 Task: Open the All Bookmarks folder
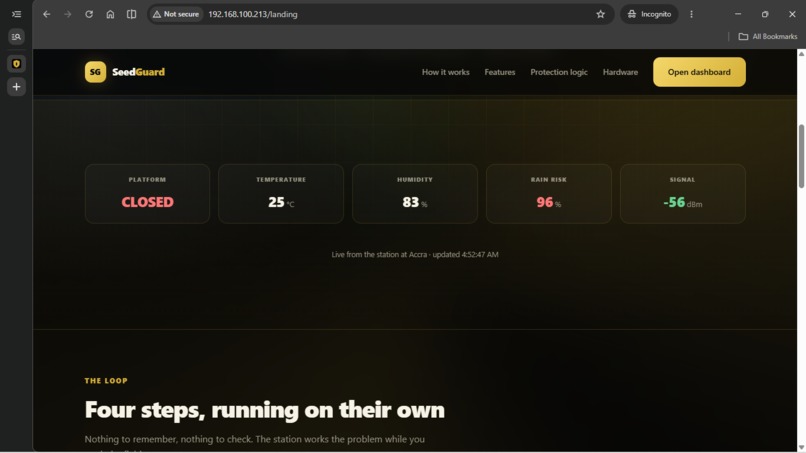pos(768,37)
